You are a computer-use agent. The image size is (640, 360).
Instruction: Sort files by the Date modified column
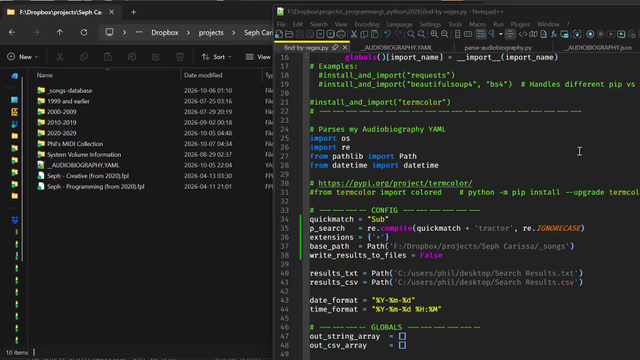point(203,75)
